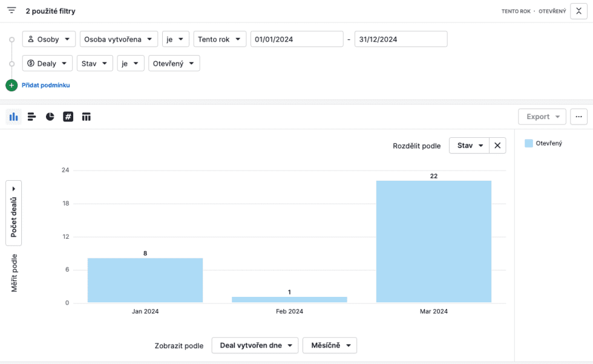Switch to the horizontal bar chart icon
This screenshot has height=364, width=593.
pos(31,117)
